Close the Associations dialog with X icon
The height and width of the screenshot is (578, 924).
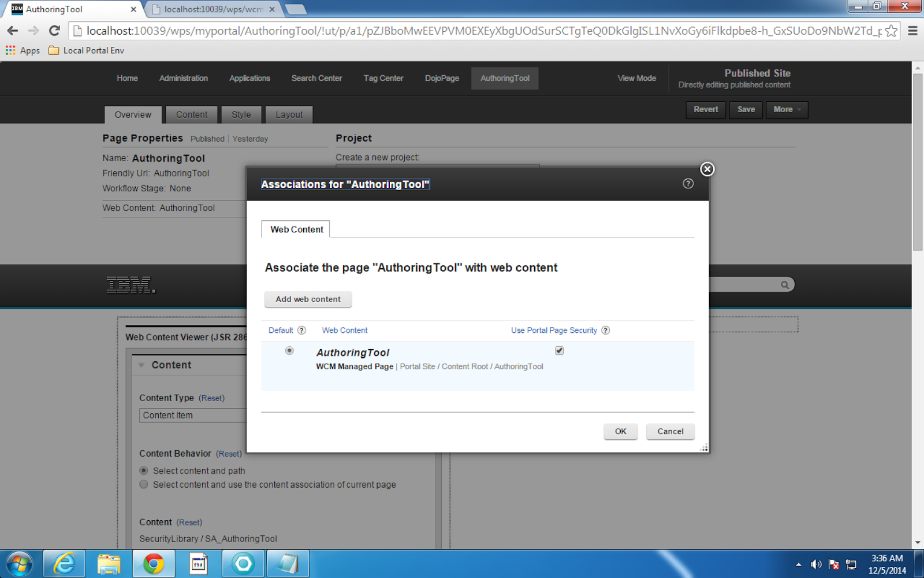click(707, 169)
